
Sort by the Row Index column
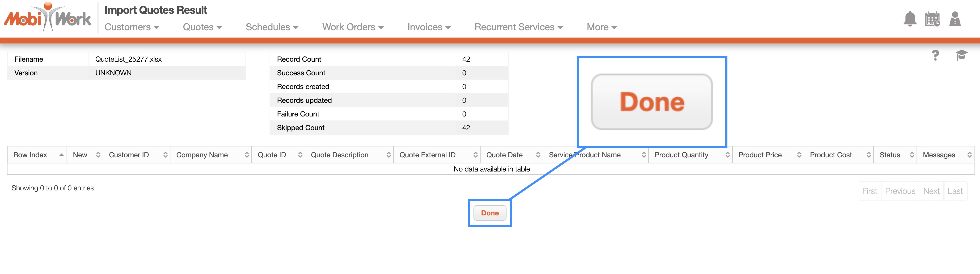pos(37,155)
